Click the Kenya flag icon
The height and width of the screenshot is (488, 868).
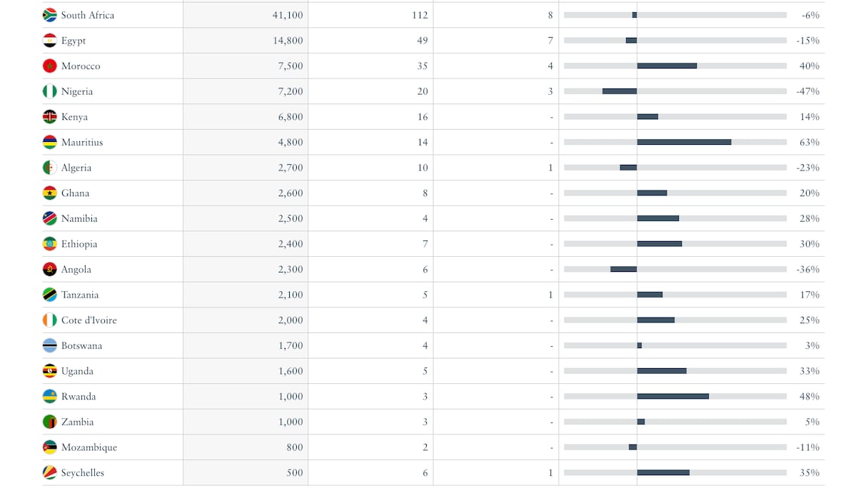tap(49, 117)
